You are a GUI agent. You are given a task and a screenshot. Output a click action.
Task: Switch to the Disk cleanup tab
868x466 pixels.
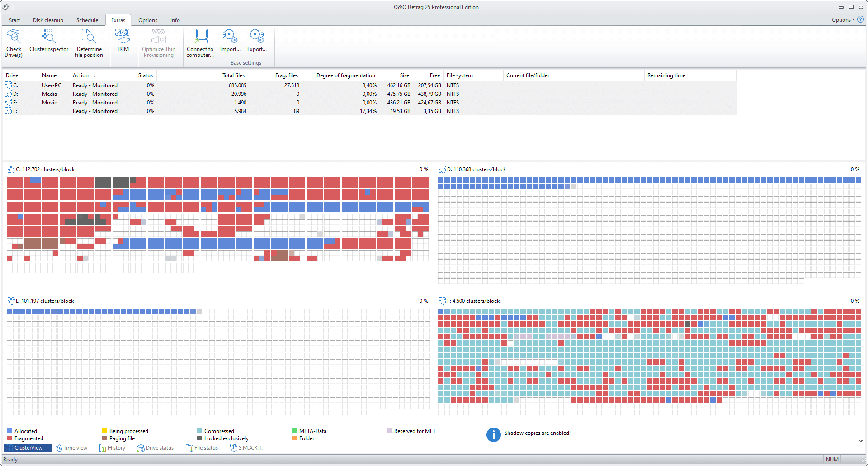pos(48,20)
